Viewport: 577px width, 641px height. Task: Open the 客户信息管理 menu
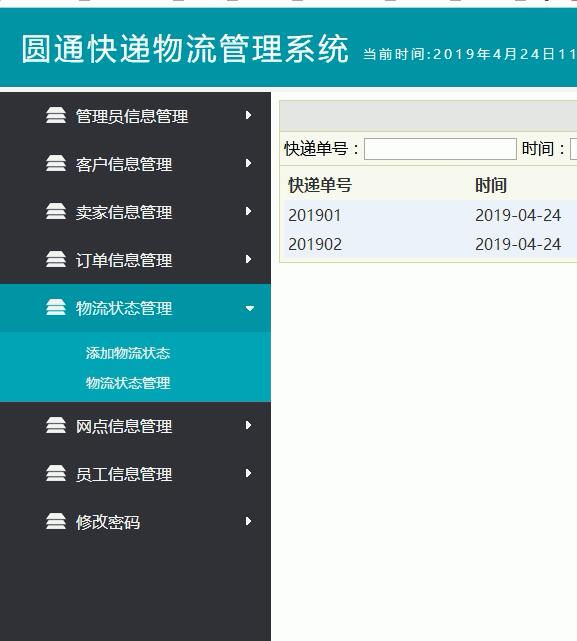point(123,164)
